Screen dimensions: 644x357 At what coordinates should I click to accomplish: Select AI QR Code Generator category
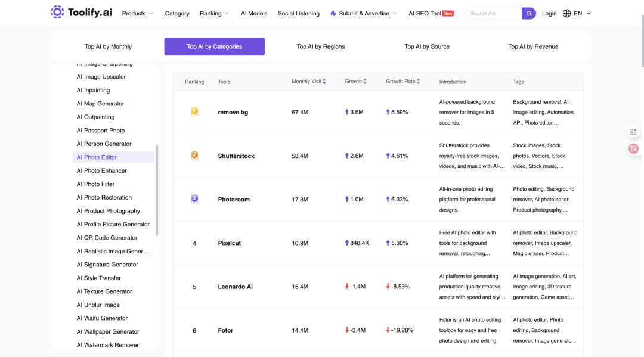coord(107,238)
